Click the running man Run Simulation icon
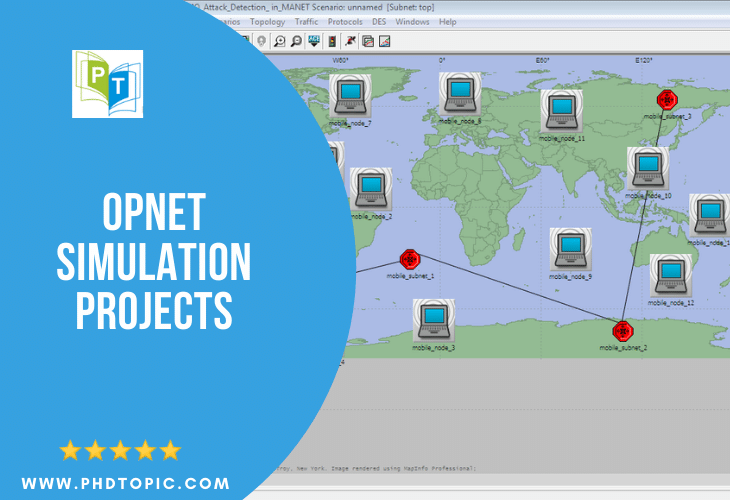 pyautogui.click(x=350, y=41)
